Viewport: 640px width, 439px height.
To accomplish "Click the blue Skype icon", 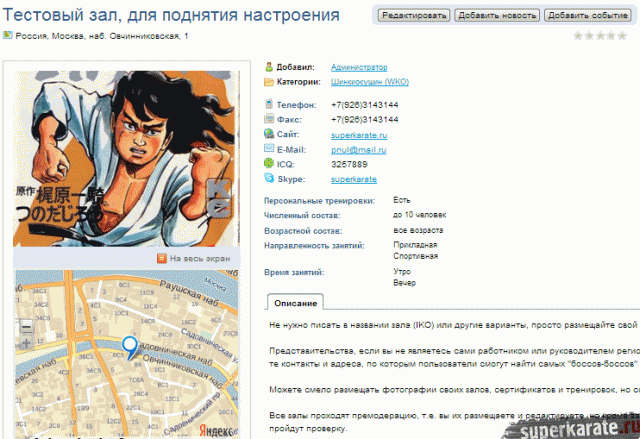I will click(269, 177).
